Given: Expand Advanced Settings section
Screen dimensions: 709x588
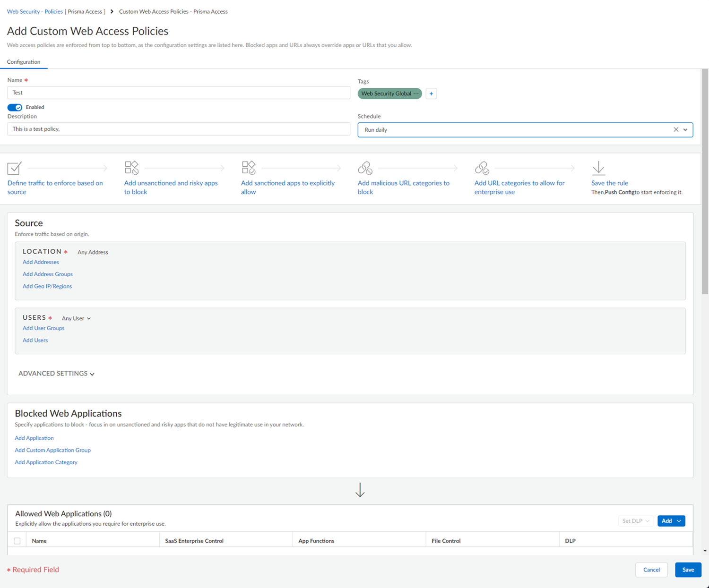Looking at the screenshot, I should click(56, 374).
